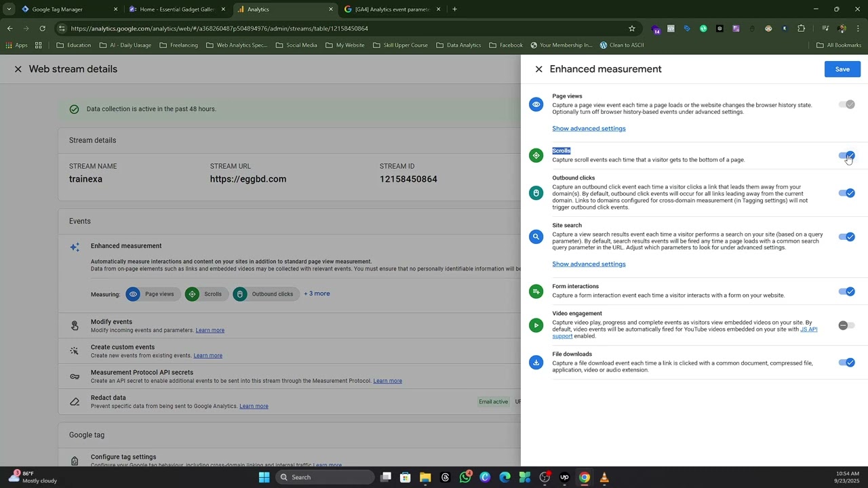
Task: Click the Page views chip under Measuring
Action: pyautogui.click(x=152, y=294)
